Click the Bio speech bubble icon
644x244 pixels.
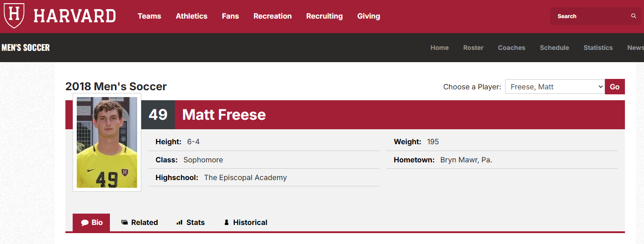(84, 223)
